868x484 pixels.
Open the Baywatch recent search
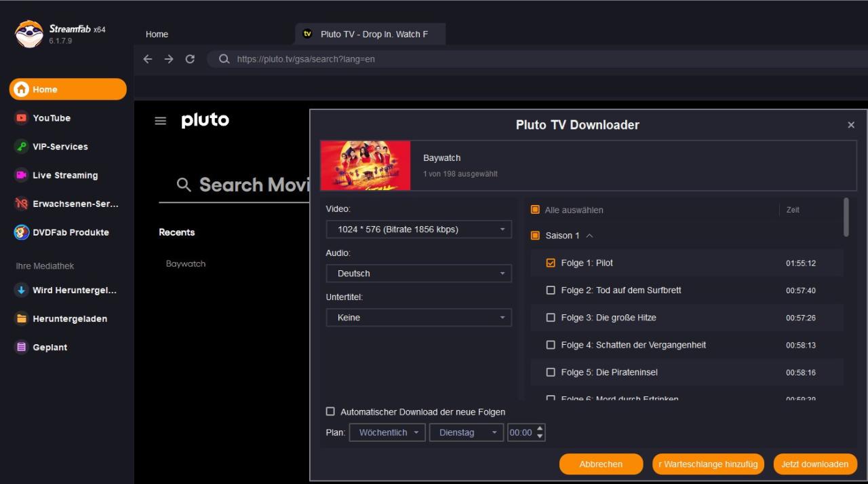pos(186,263)
